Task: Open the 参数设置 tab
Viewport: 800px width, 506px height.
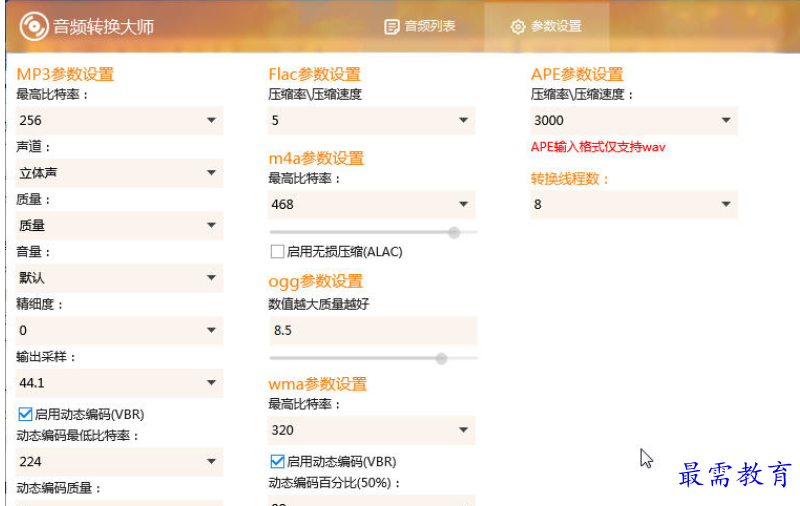Action: click(546, 27)
